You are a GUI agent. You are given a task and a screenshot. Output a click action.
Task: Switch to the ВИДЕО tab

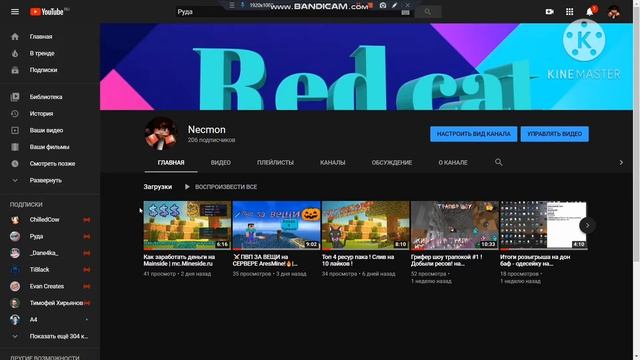[x=220, y=162]
